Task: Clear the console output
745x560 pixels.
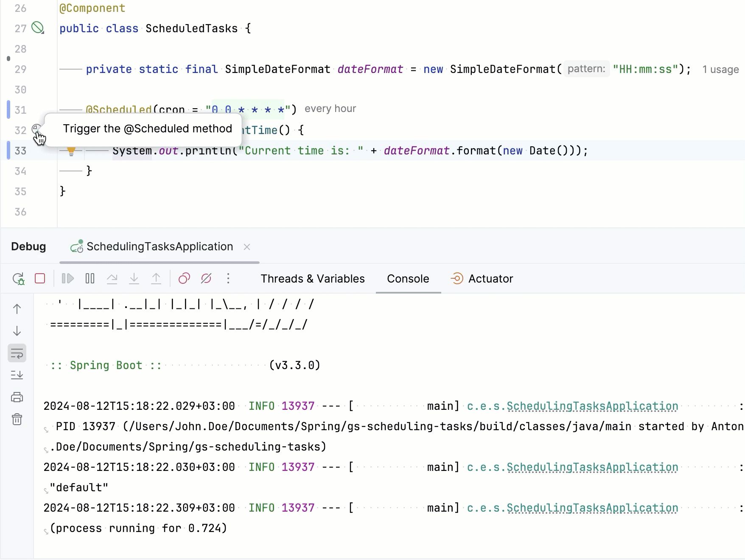Action: pos(17,420)
